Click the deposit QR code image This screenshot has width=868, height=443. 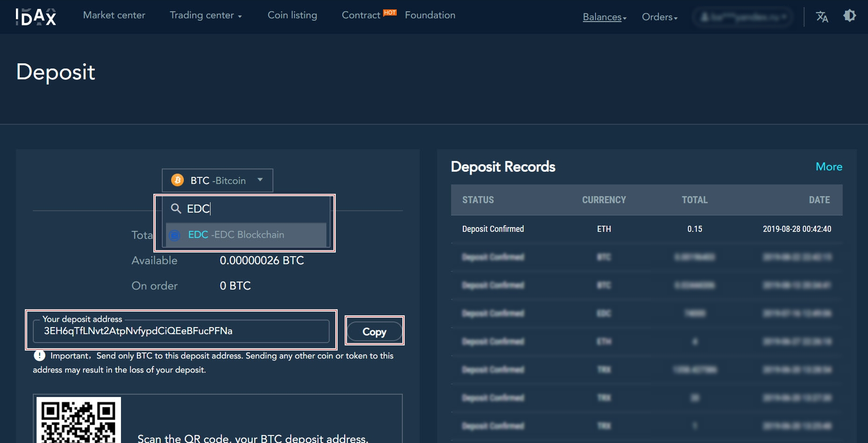point(79,420)
